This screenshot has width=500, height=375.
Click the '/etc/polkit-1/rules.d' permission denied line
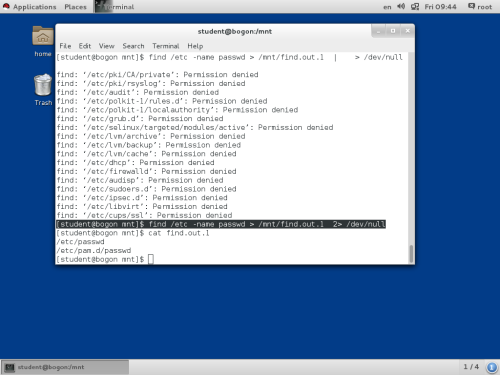pos(162,101)
